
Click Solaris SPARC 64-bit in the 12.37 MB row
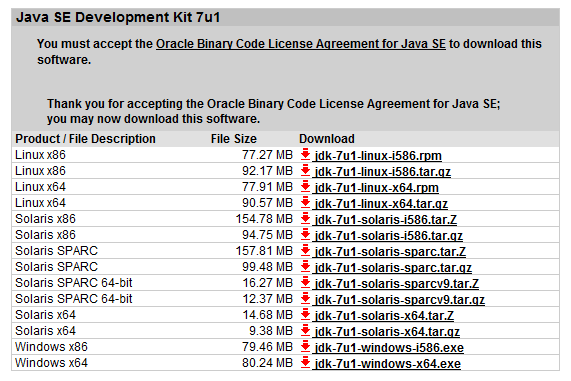74,299
